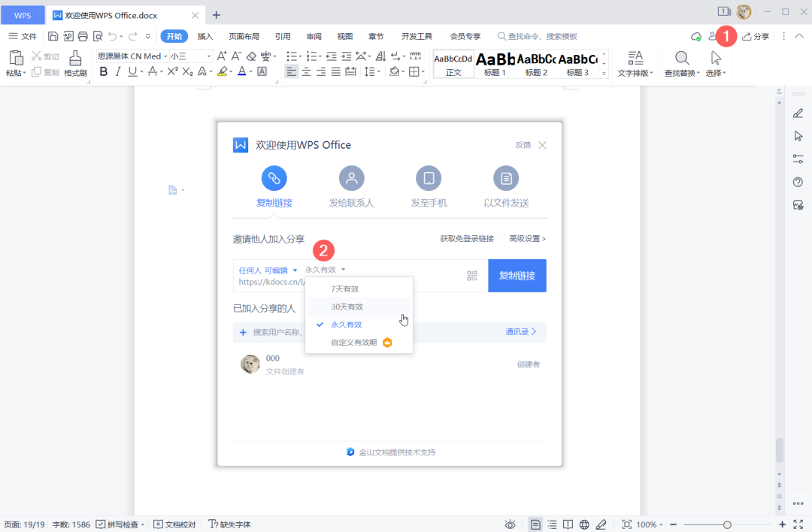Screen dimensions: 812x532
Task: Click the Print icon in quick access toolbar
Action: point(83,36)
